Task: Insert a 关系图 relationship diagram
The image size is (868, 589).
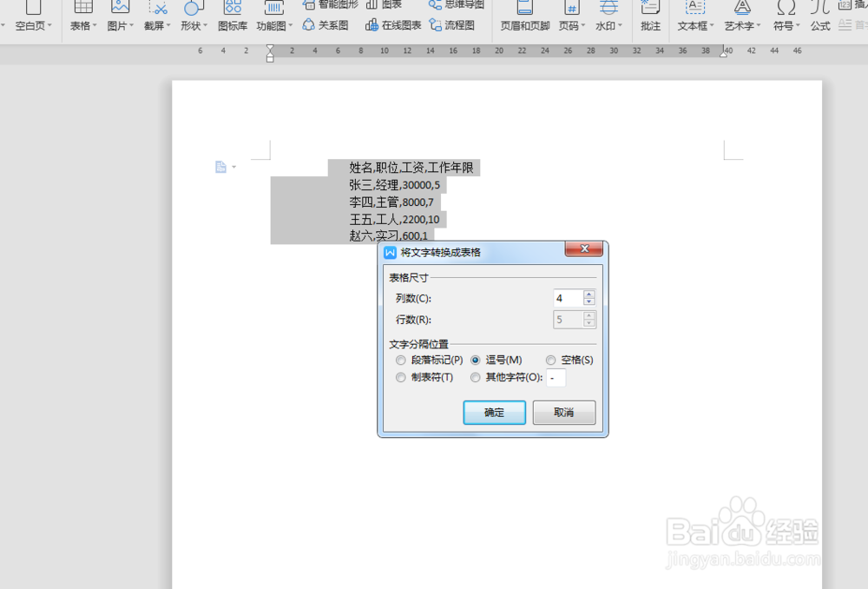Action: (x=325, y=25)
